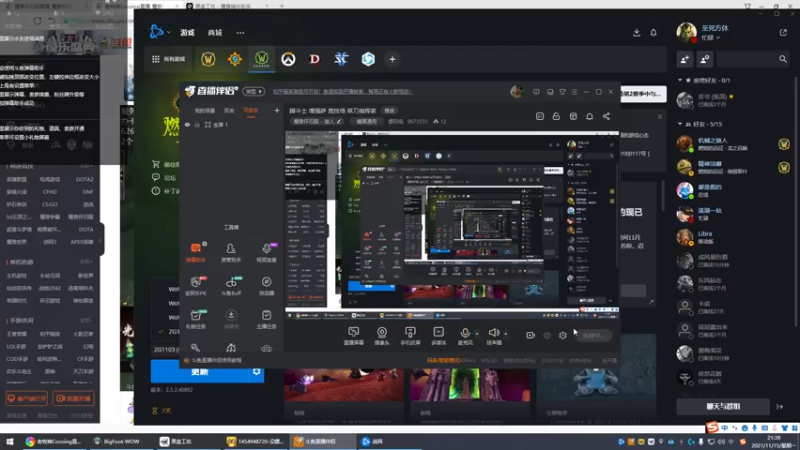Image resolution: width=800 pixels, height=450 pixels.
Task: Toggle record camera icon in bottom bar
Action: click(x=531, y=336)
